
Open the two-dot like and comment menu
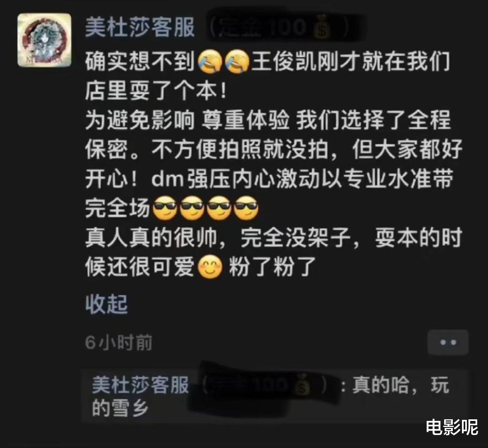448,342
